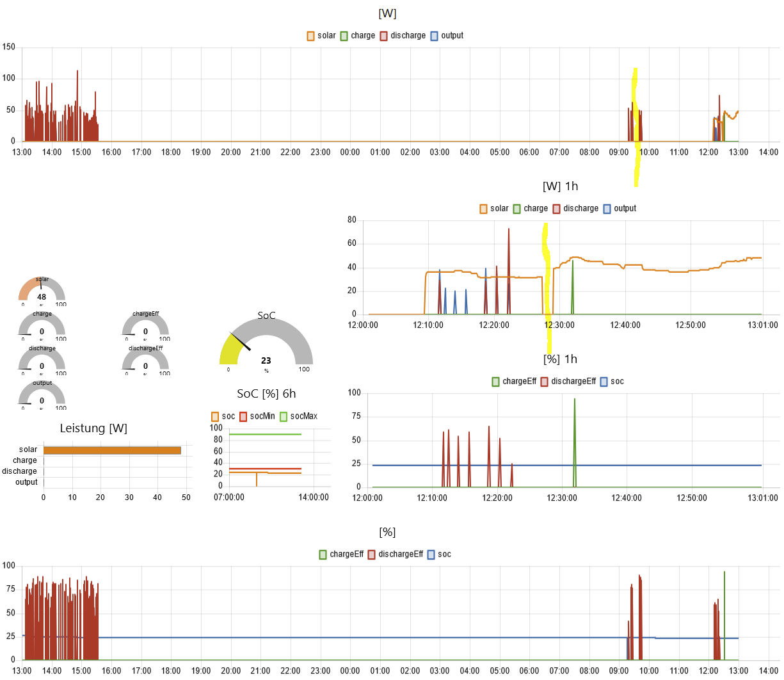Hide output series in [W] 1h chart legend
Image resolution: width=784 pixels, height=680 pixels.
pos(620,209)
